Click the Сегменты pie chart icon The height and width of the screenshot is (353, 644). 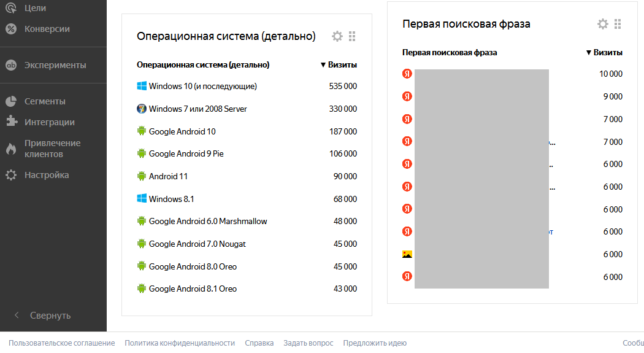[11, 101]
